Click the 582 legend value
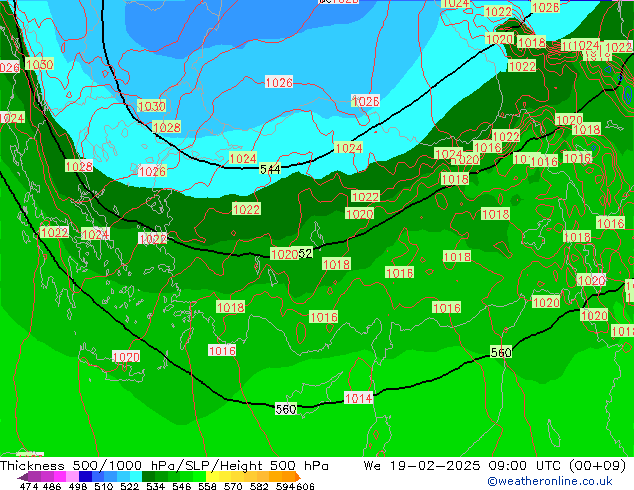 [x=259, y=486]
